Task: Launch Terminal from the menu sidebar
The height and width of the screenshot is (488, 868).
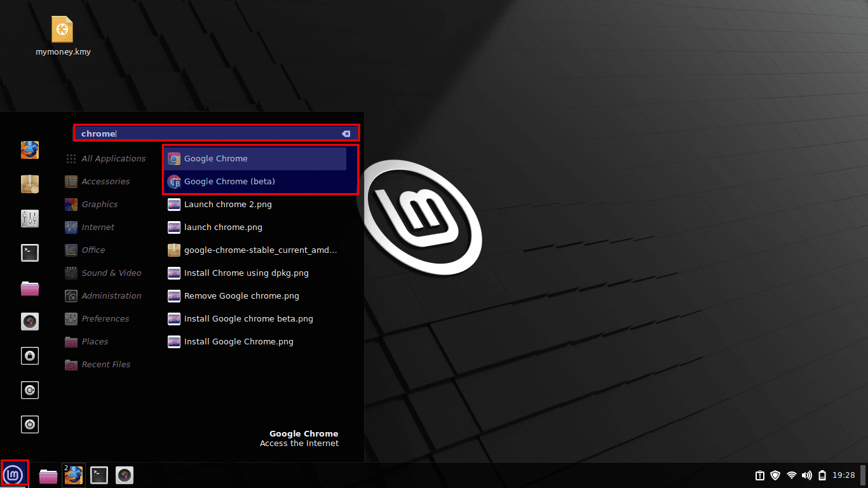Action: [30, 253]
